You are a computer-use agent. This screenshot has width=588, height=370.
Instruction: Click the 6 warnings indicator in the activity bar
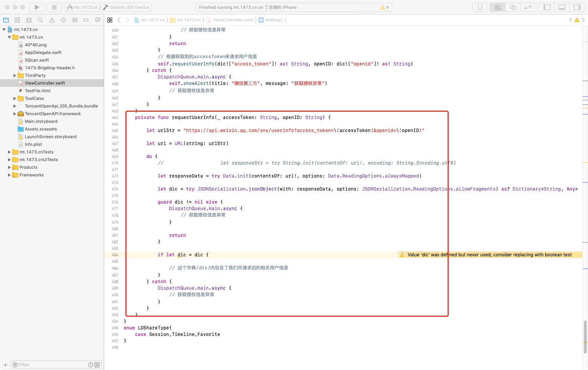click(385, 7)
